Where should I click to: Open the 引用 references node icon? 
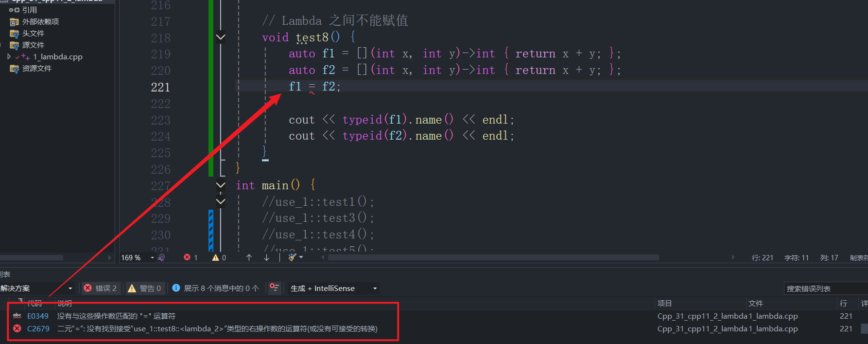point(14,10)
